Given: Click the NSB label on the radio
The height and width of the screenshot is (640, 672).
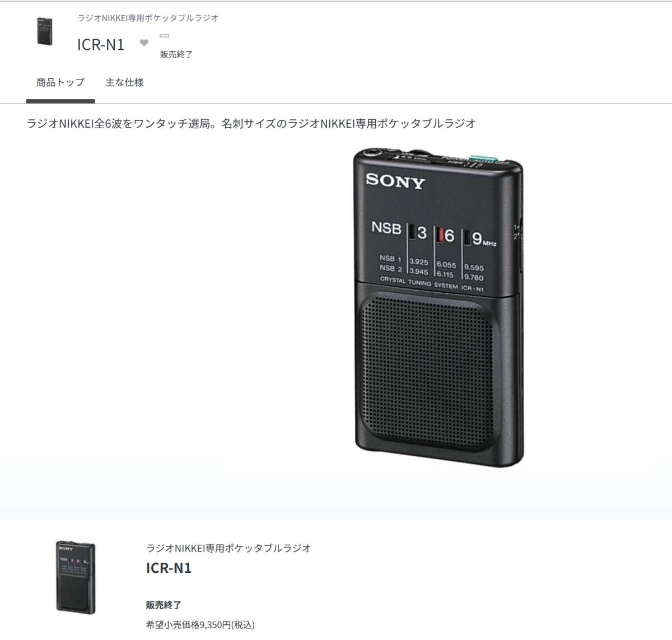Looking at the screenshot, I should click(x=386, y=228).
